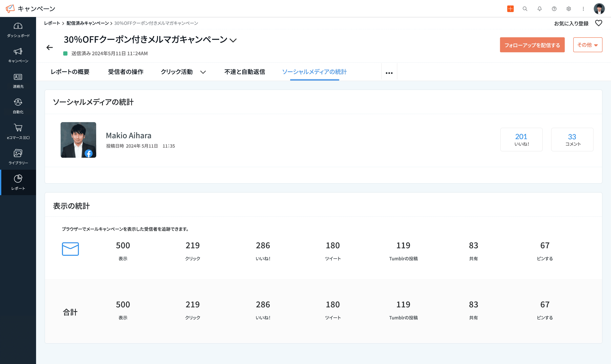Select ソーシャルメディアの統計 tab
Image resolution: width=611 pixels, height=364 pixels.
314,72
